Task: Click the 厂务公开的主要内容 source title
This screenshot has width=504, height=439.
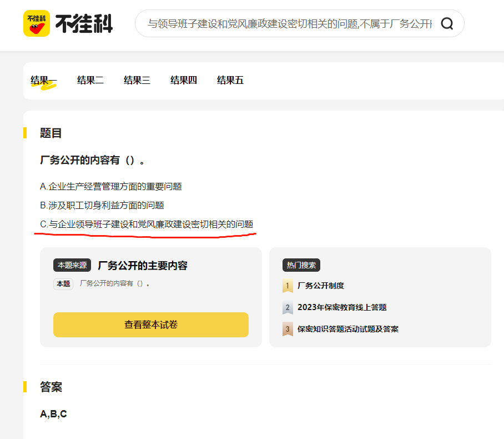Action: coord(142,266)
